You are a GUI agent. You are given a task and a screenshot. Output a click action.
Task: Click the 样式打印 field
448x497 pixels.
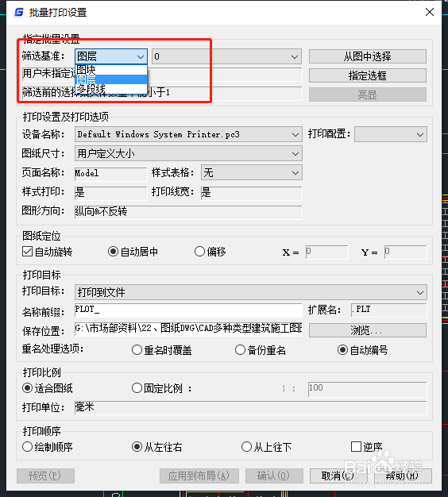[x=111, y=193]
